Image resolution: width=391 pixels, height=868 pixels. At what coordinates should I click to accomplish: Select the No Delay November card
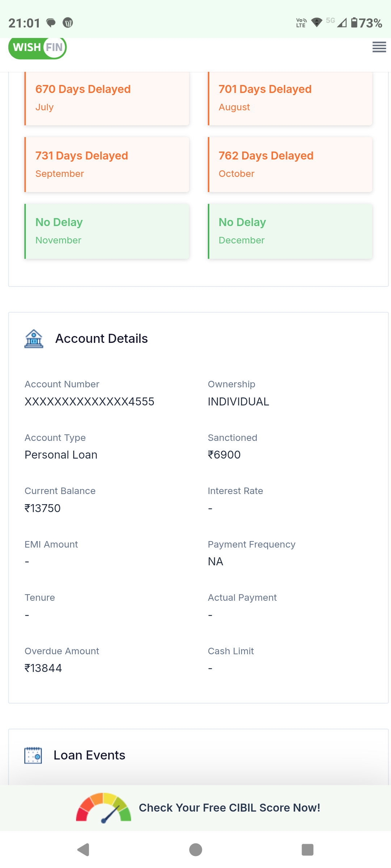click(107, 231)
